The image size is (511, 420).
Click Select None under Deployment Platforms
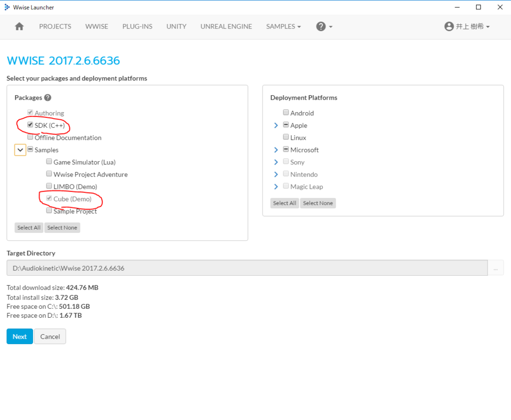coord(318,203)
